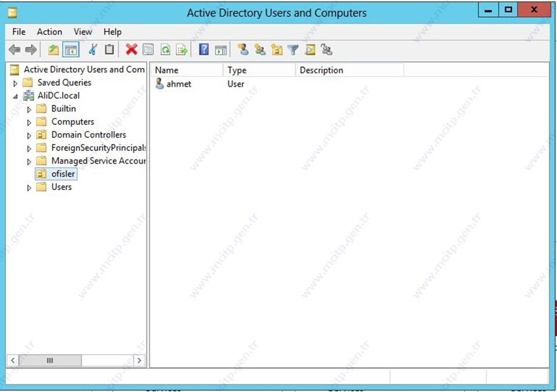The width and height of the screenshot is (557, 392).
Task: Click the window's title bar icon
Action: tap(13, 13)
